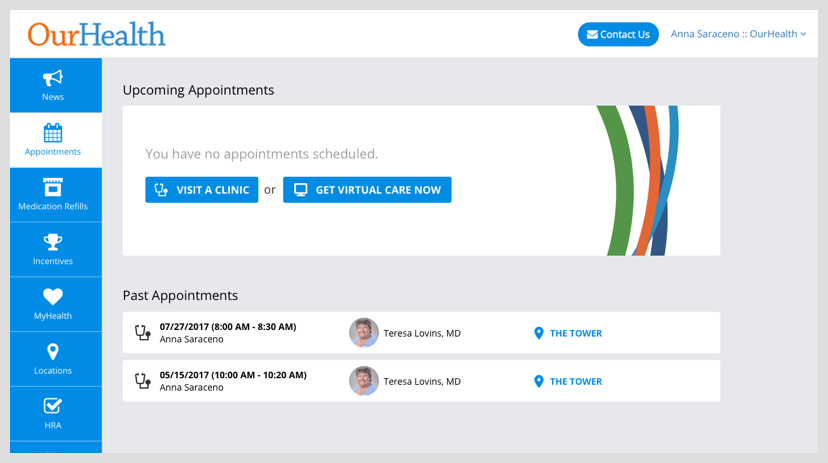Click the Contact Us button
Image resolution: width=828 pixels, height=463 pixels.
(x=618, y=34)
